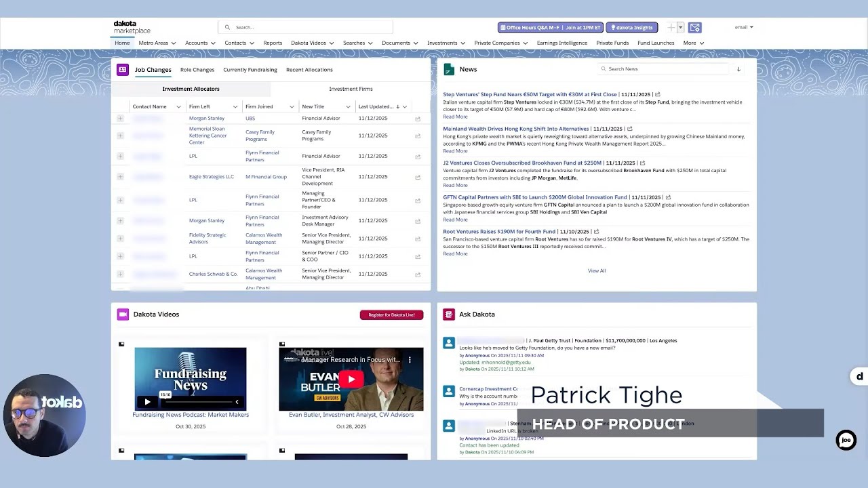Click Register for Dakota Live! button

coord(391,314)
